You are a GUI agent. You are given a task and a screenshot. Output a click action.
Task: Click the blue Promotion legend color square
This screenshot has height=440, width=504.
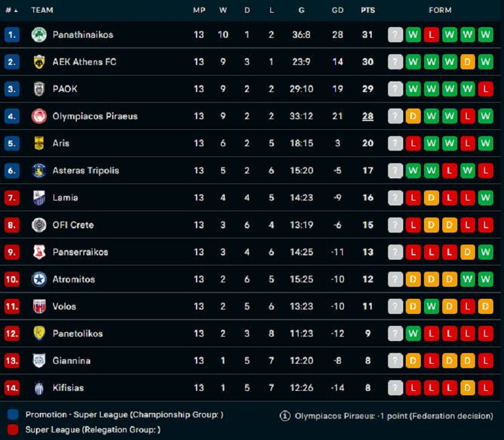coord(13,415)
